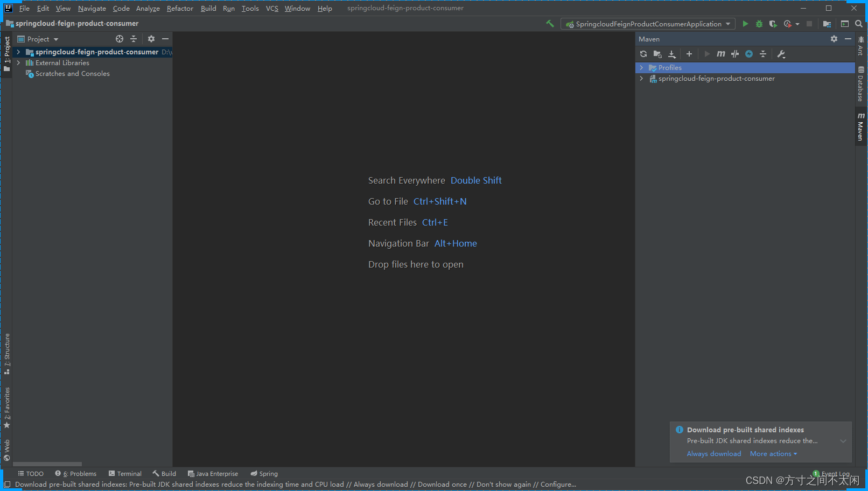868x491 pixels.
Task: Open the run configuration dropdown
Action: (648, 24)
